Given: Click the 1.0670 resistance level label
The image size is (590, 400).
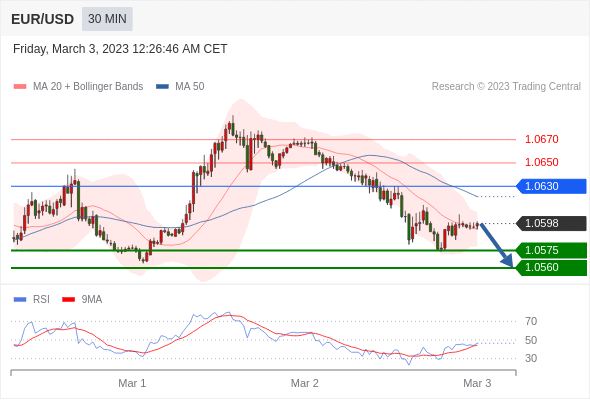Looking at the screenshot, I should (541, 139).
